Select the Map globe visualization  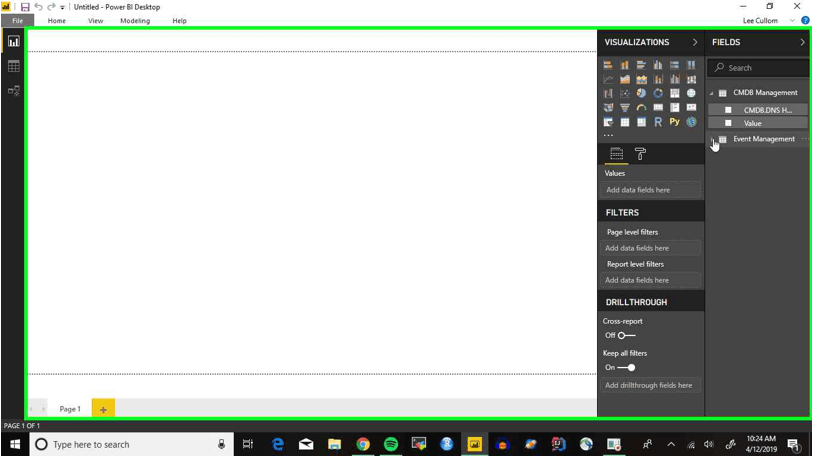[691, 93]
